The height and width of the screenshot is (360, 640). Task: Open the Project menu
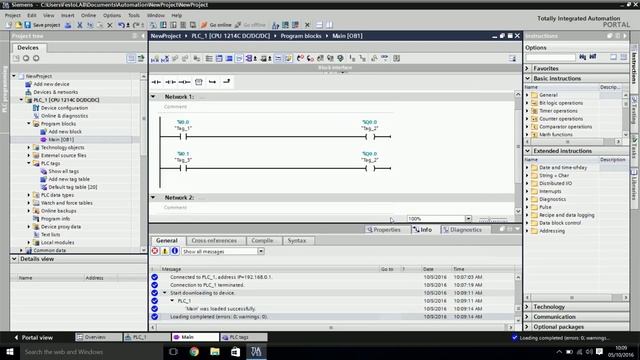point(13,15)
